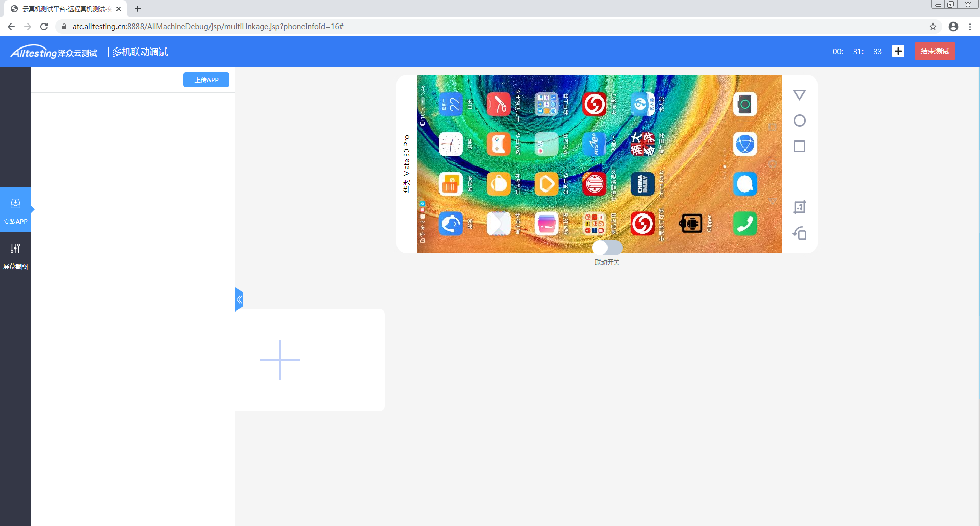Click the plus button next to timer

(x=898, y=51)
